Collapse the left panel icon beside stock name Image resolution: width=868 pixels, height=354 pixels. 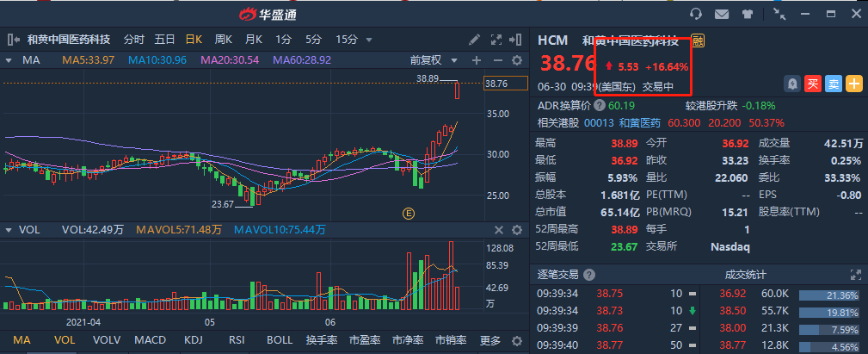[13, 40]
